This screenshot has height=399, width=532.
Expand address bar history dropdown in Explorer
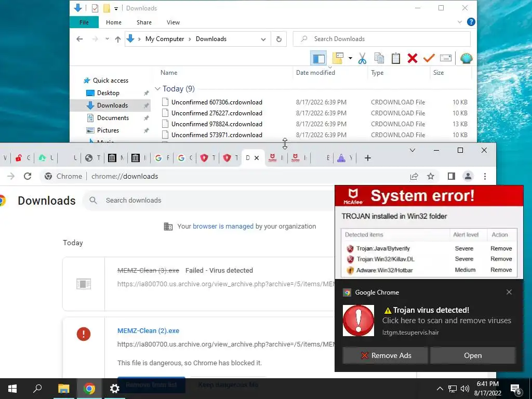263,39
